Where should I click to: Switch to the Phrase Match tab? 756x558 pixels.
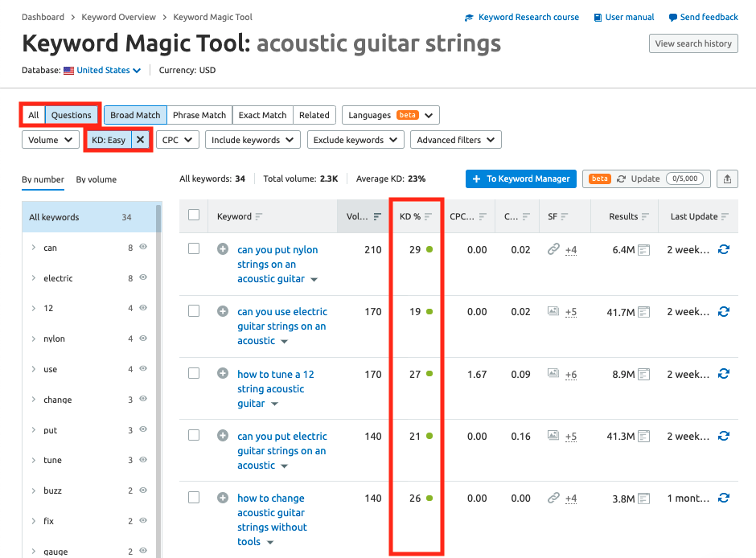[199, 115]
